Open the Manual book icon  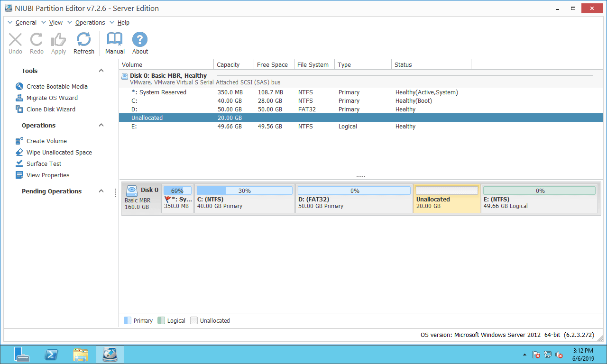coord(115,40)
